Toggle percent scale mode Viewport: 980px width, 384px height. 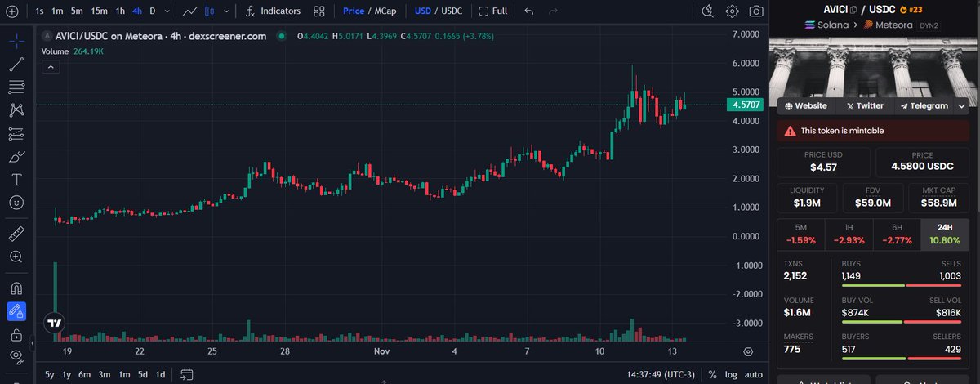coord(713,374)
